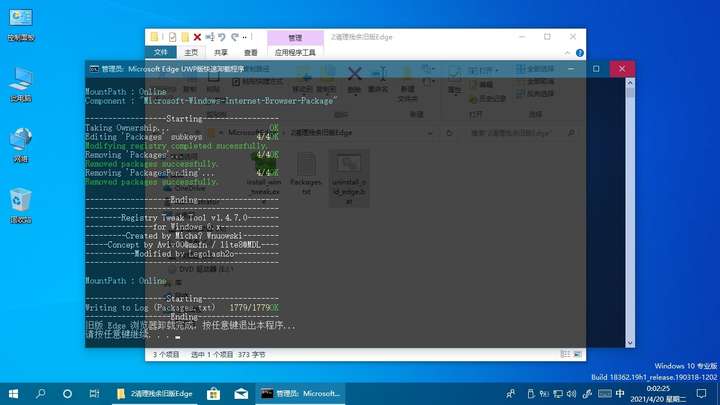Click Properties icon in Explorer quick access toolbar
720x405 pixels.
(x=172, y=37)
